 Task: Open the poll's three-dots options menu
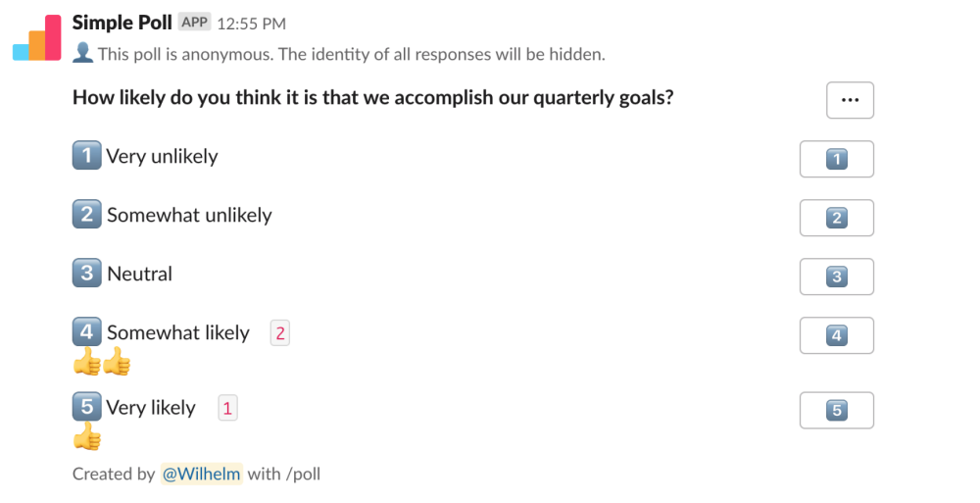850,100
